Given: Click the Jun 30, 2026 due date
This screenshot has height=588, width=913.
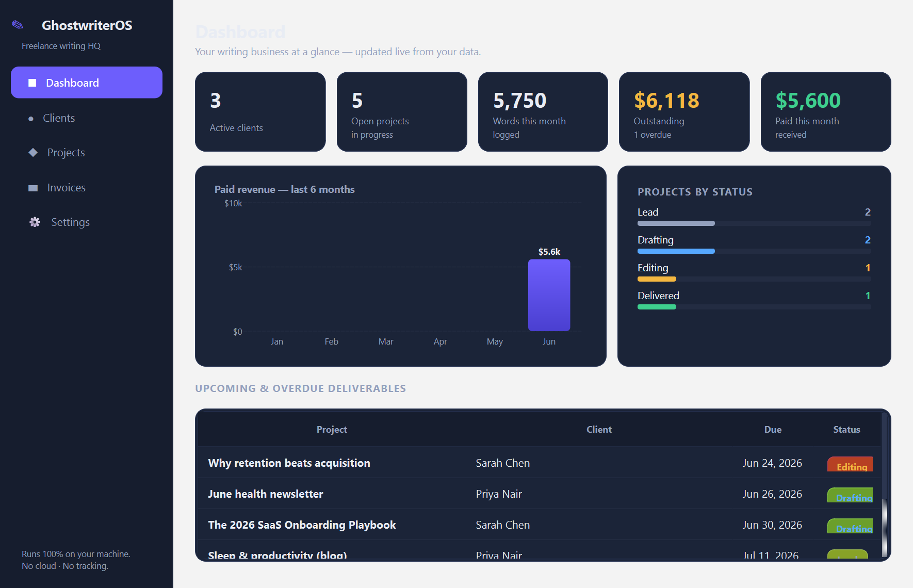Looking at the screenshot, I should (x=772, y=525).
